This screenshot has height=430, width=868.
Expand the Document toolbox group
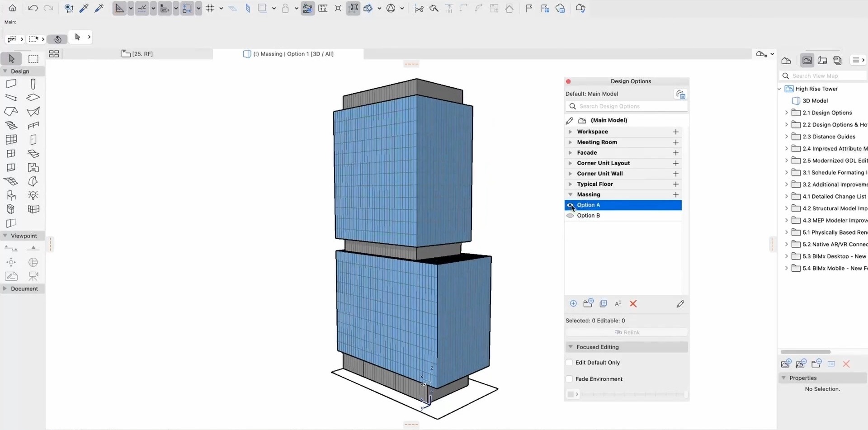[x=5, y=288]
